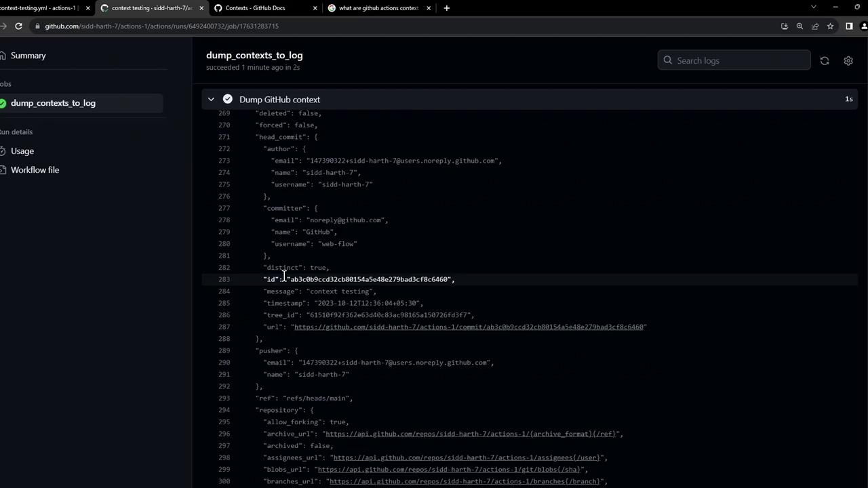Select the dump_contexts_to_log job
868x488 pixels.
tap(53, 103)
